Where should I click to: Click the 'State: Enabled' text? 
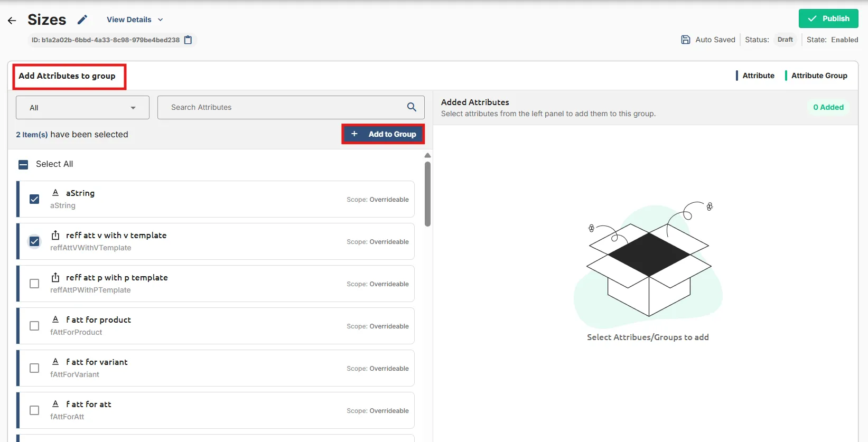833,40
